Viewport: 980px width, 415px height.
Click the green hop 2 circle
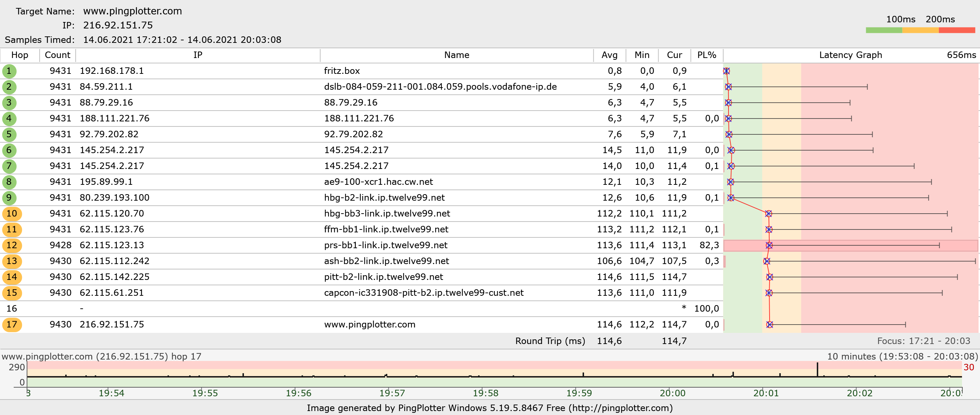tap(9, 87)
